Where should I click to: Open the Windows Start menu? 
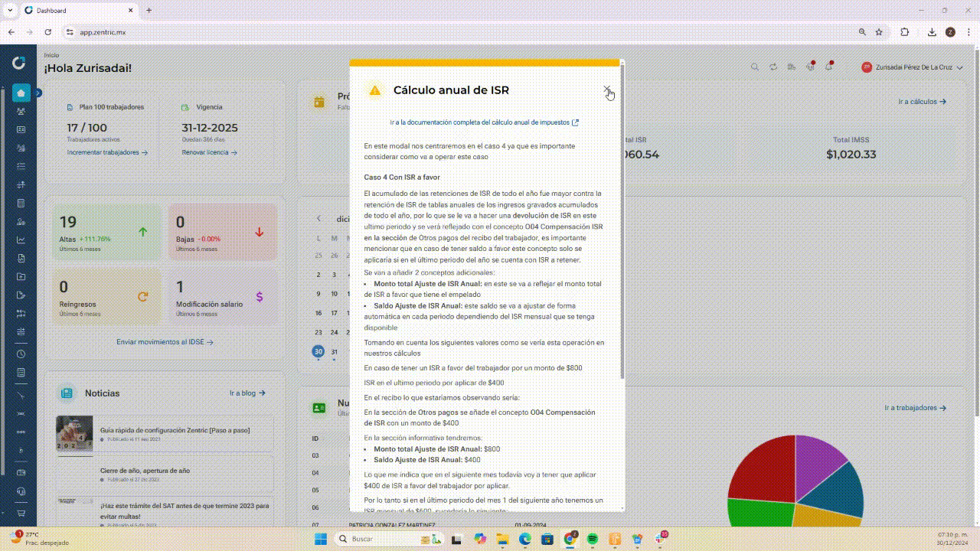[x=320, y=539]
